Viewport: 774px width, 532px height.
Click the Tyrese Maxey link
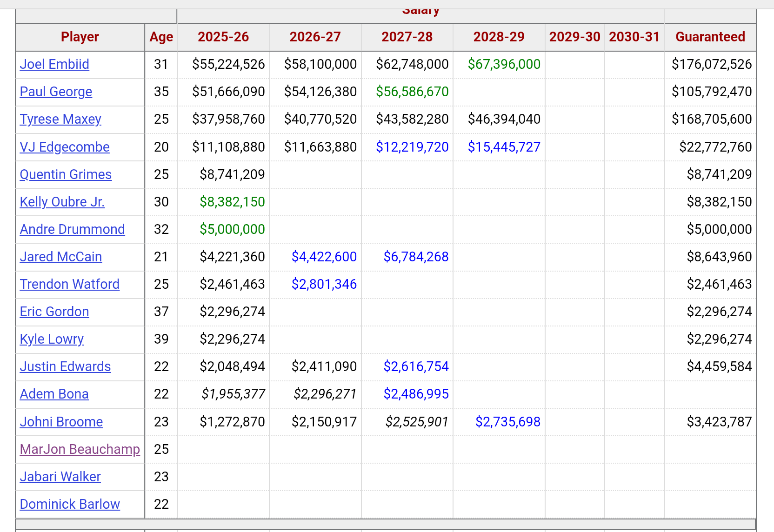point(60,119)
